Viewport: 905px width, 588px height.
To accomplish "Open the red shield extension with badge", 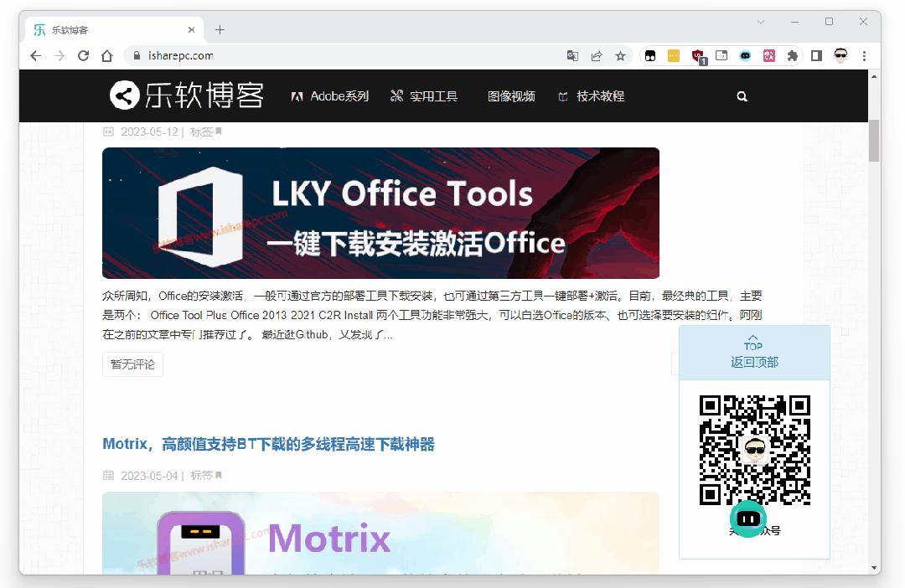I will coord(698,57).
